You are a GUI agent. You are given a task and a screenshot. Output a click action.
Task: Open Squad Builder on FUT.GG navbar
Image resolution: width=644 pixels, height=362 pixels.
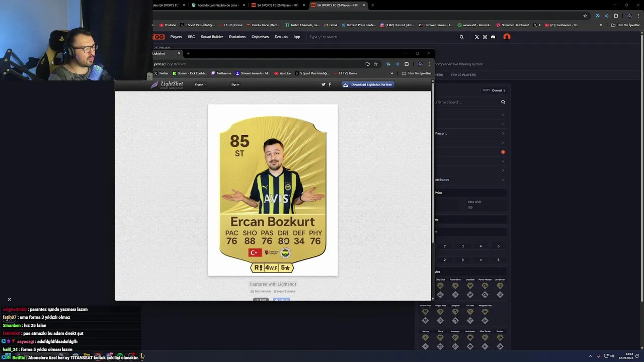click(212, 37)
